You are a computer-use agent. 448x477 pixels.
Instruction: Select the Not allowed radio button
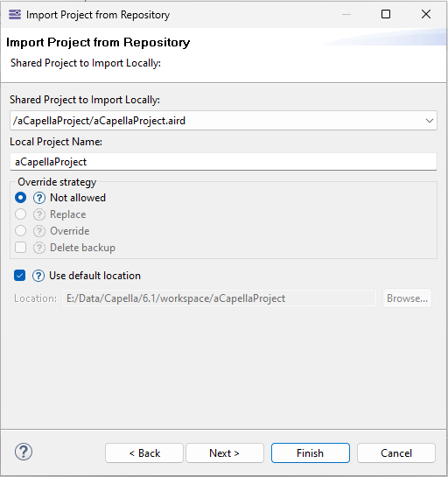[20, 198]
